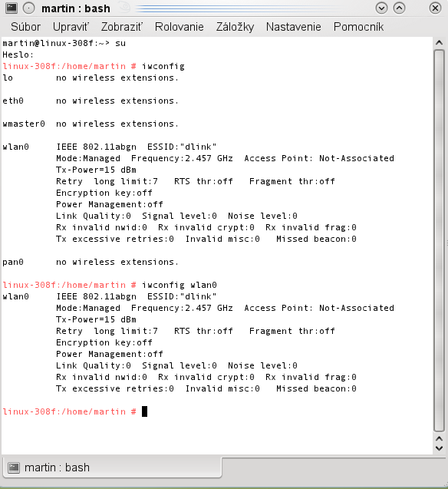Click the terminal icon in bottom tab

[14, 468]
